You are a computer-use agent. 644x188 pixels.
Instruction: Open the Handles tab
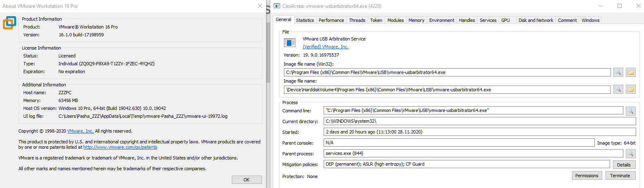coord(467,20)
